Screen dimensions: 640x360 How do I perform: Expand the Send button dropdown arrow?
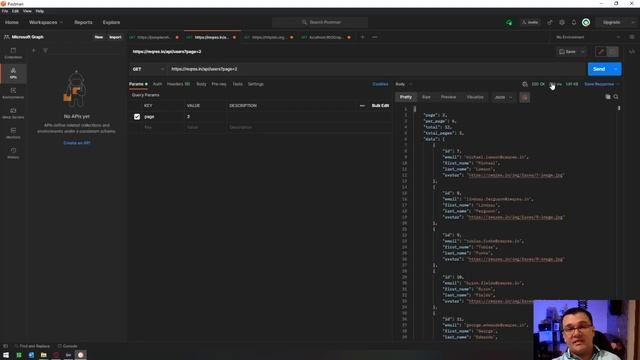[616, 69]
